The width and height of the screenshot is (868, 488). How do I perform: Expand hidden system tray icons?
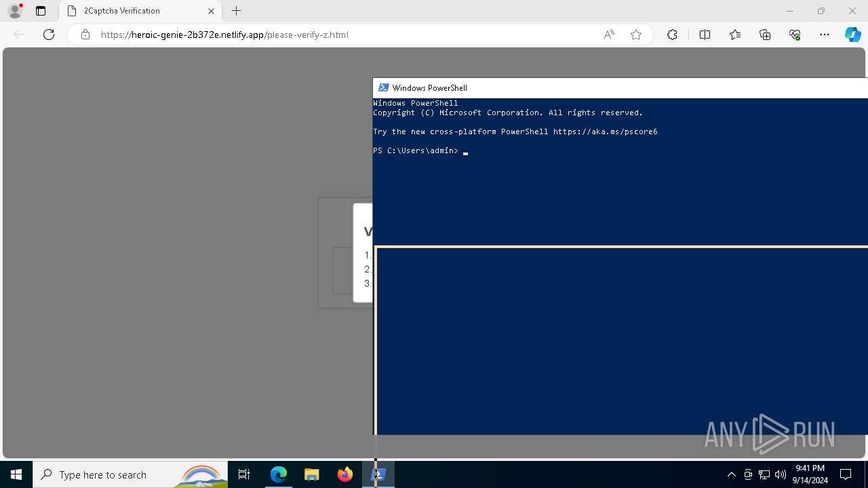(731, 474)
